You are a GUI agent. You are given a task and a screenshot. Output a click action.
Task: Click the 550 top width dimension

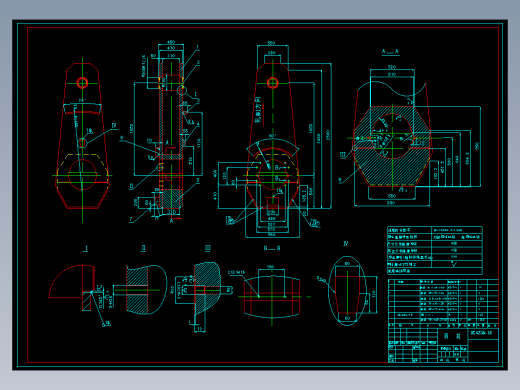(x=271, y=43)
